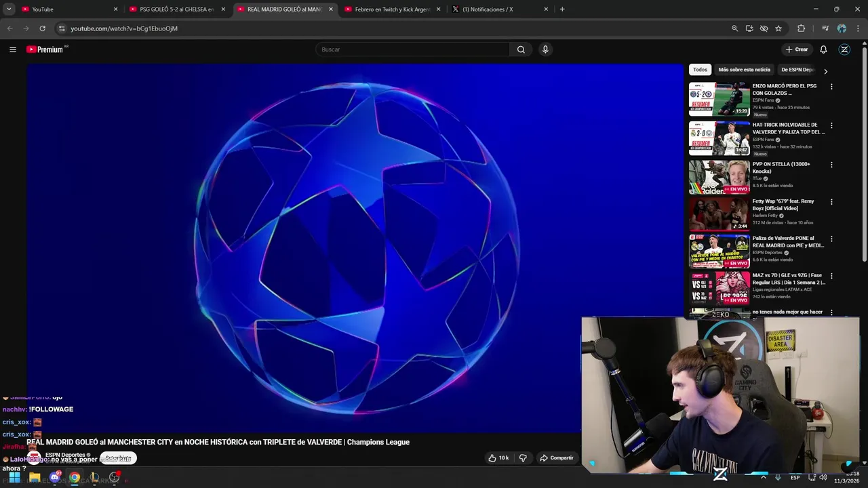Open ENZO MARCÓ PERO EL PSG video thumbnail
868x488 pixels.
coord(719,100)
